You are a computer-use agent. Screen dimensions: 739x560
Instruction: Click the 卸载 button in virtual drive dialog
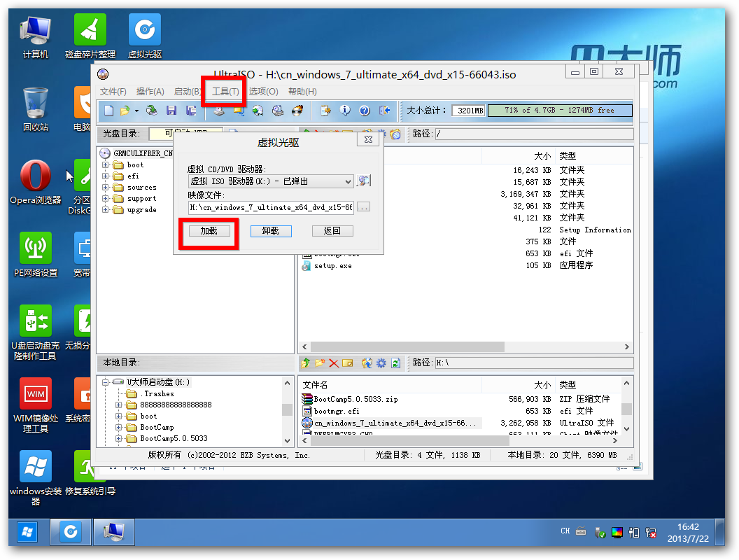point(271,231)
